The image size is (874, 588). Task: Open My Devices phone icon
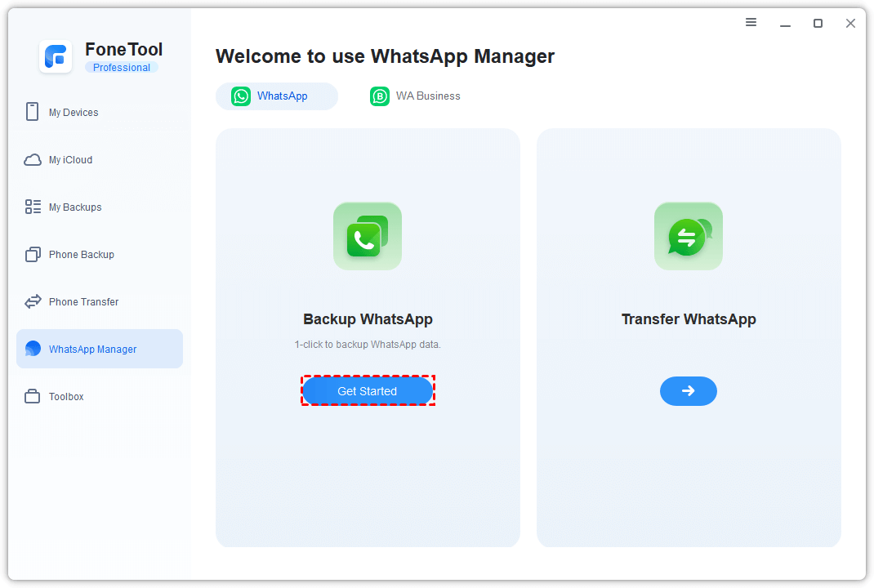(33, 112)
